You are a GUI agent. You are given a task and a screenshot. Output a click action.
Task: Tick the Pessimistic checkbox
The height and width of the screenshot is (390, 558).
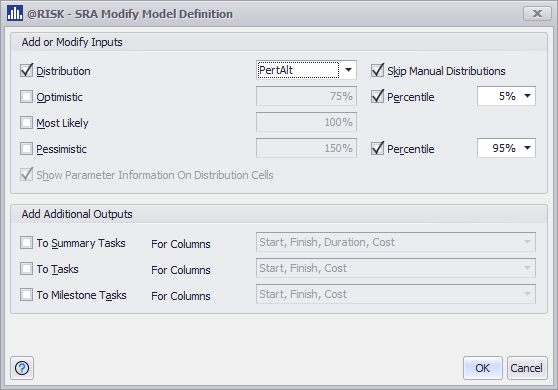(26, 148)
